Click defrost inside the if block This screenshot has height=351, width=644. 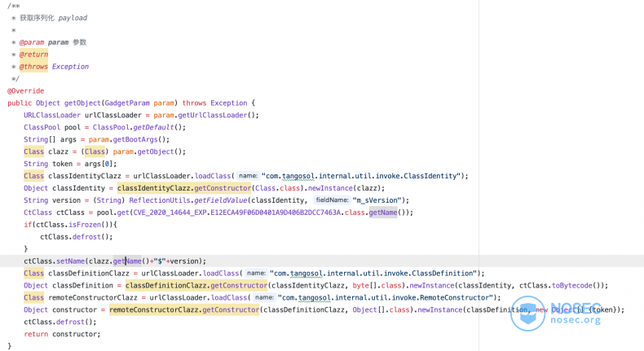[x=86, y=237]
